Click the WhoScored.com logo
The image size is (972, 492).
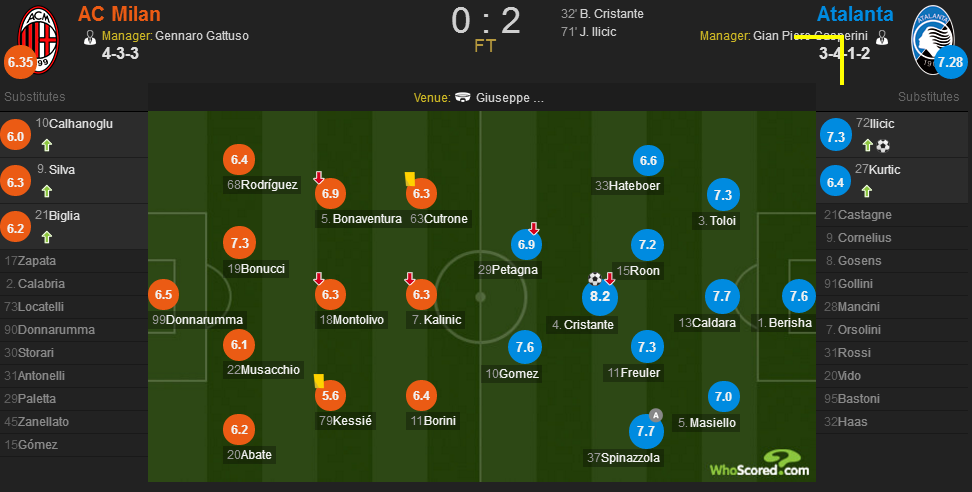[759, 463]
